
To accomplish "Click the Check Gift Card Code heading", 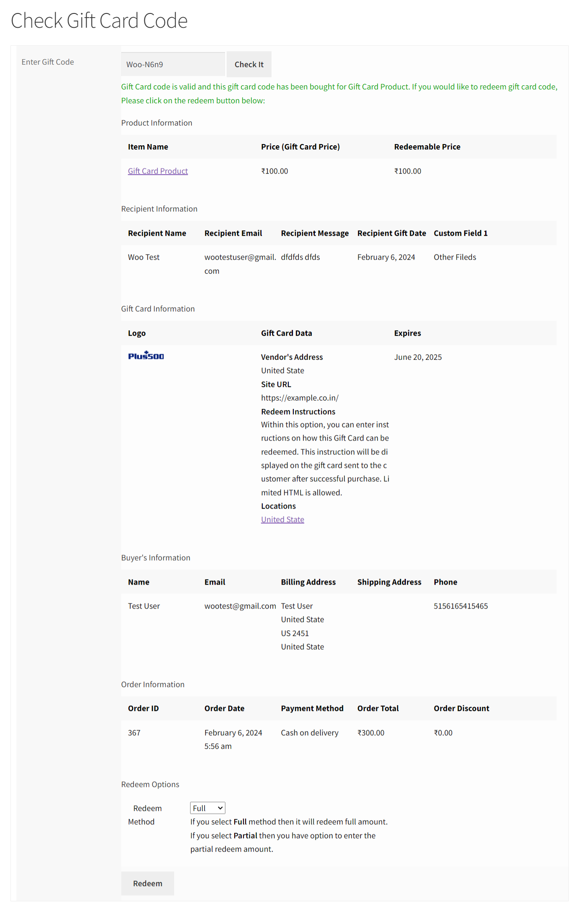I will (99, 21).
